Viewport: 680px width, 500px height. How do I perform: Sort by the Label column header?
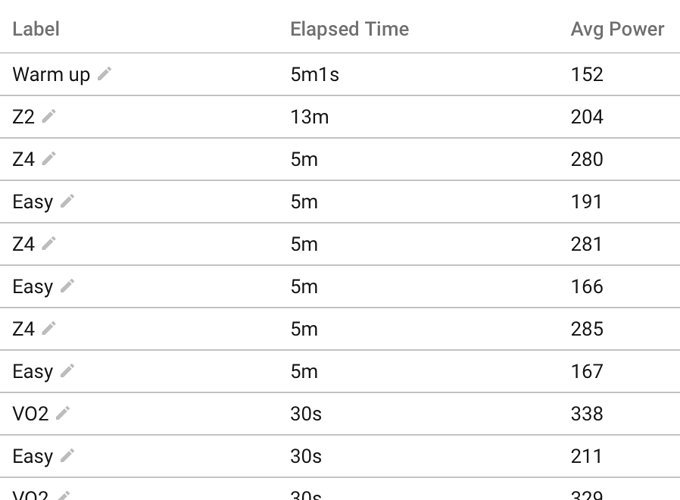pyautogui.click(x=36, y=29)
